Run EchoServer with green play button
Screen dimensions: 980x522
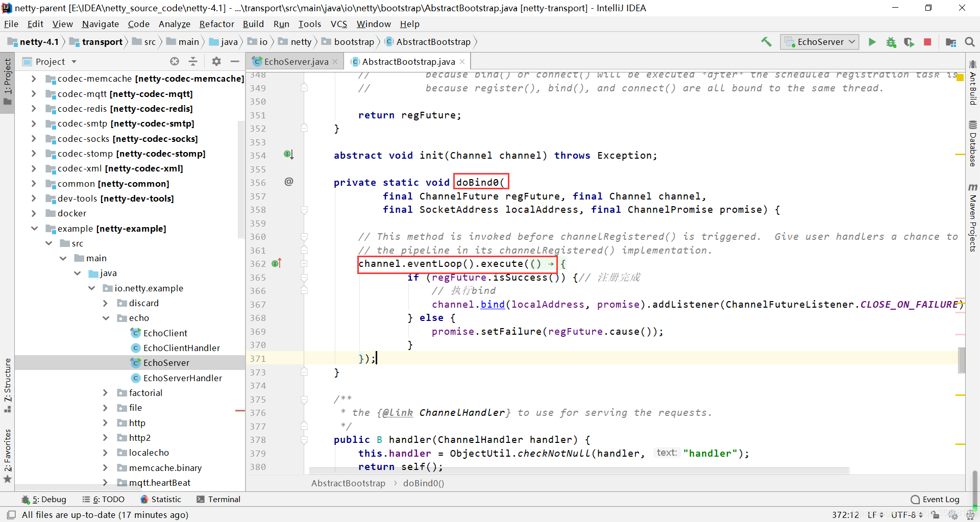(x=872, y=42)
